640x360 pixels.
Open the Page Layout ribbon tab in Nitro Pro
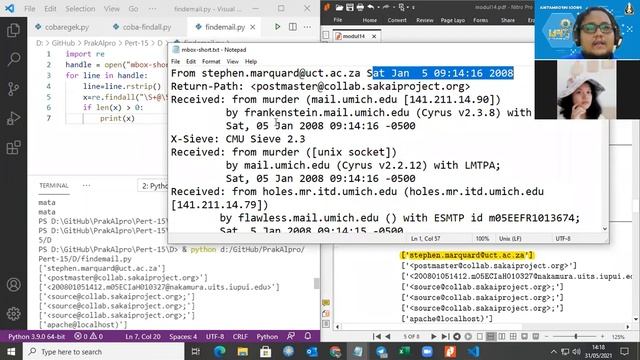point(453,20)
